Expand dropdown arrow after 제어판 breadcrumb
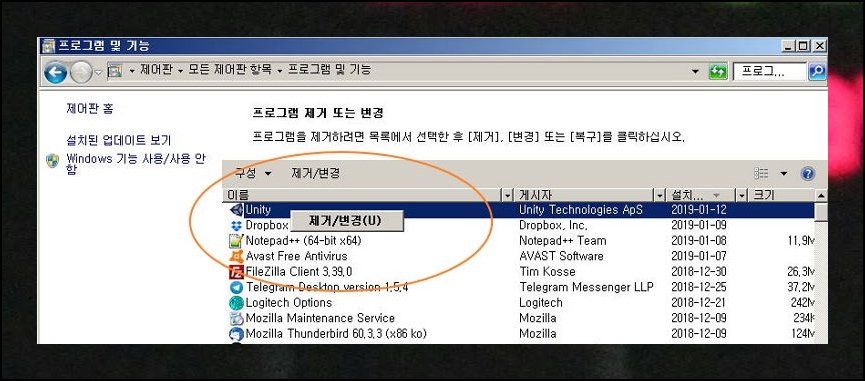The height and width of the screenshot is (381, 865). 180,71
